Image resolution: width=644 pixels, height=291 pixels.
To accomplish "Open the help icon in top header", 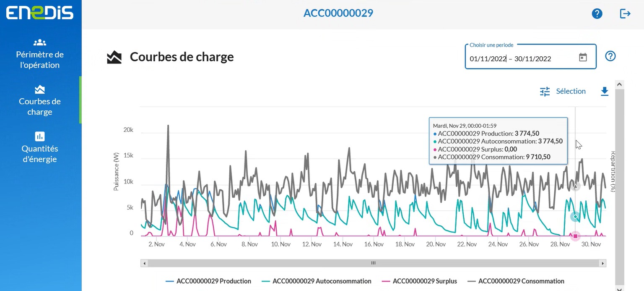I will click(597, 13).
